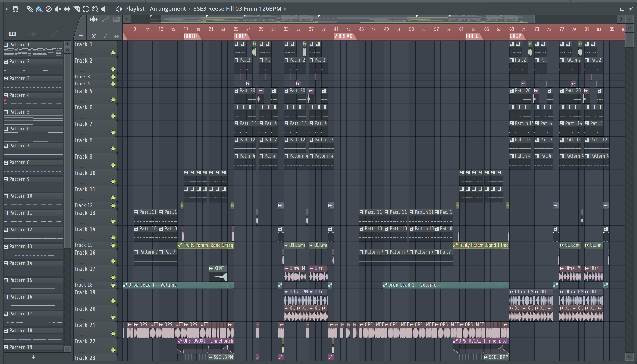Open the Playlist - Arrangement breadcrumb
637x364 pixels.
(155, 9)
